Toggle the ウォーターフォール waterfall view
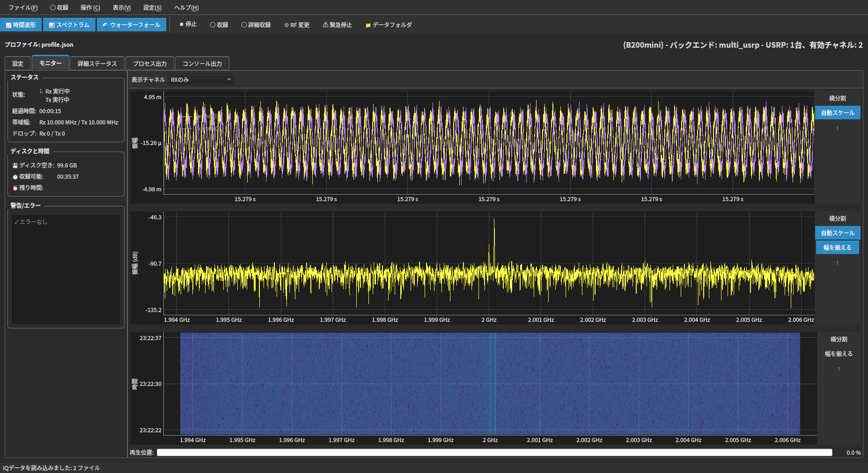 pyautogui.click(x=132, y=25)
